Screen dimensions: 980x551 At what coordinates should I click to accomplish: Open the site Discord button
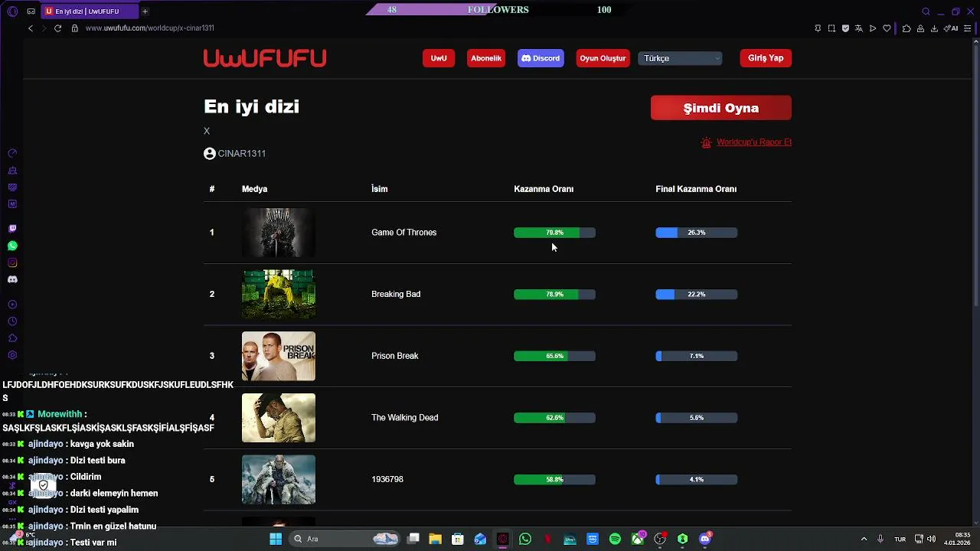541,58
